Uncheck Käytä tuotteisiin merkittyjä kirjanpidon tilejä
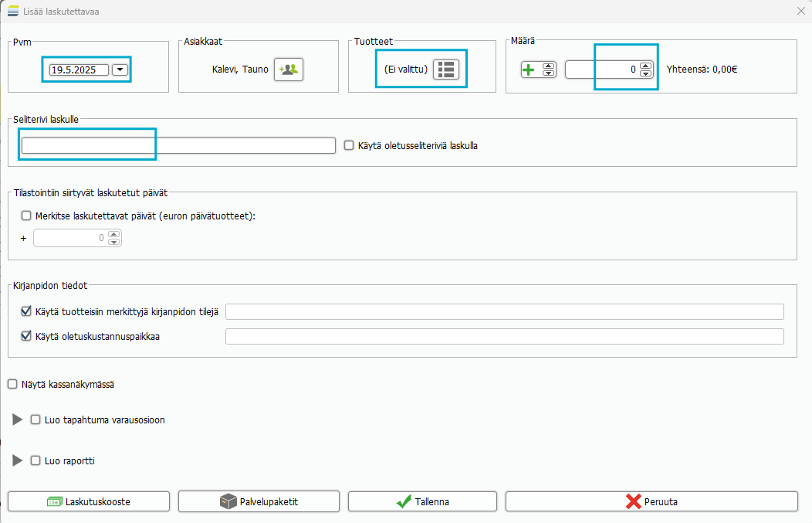812x523 pixels. coord(26,311)
